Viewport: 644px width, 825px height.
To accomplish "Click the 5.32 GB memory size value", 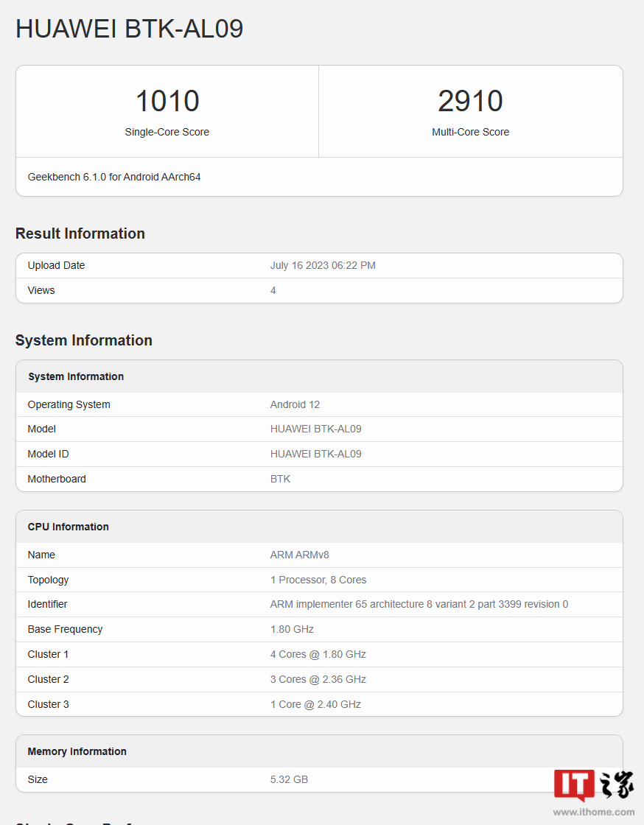I will (289, 779).
